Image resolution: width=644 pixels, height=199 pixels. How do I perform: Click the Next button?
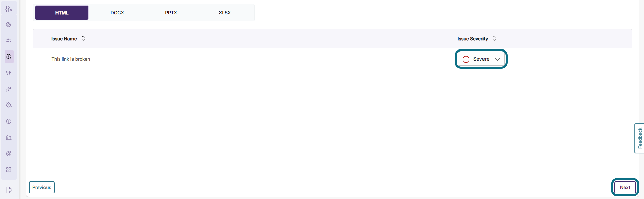click(624, 187)
